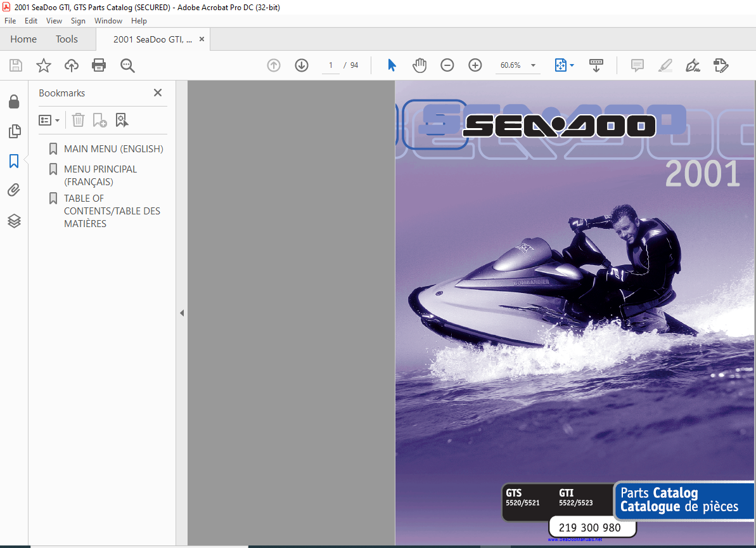This screenshot has width=756, height=548.
Task: Go to next page arrow
Action: (302, 65)
